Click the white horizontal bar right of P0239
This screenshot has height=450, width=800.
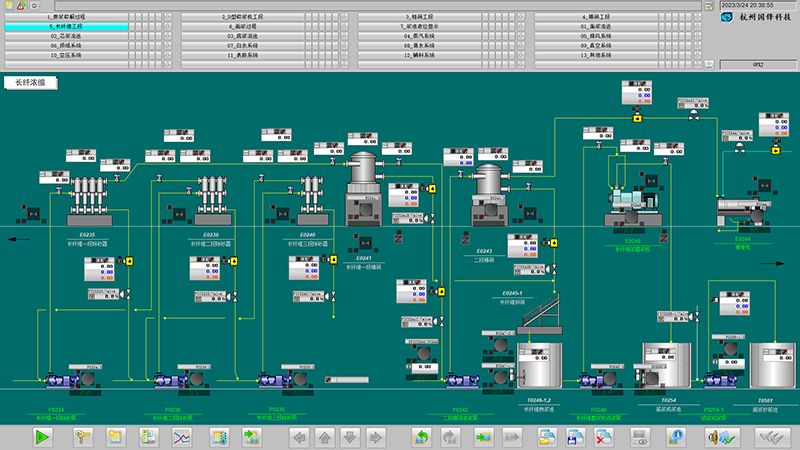(x=346, y=378)
